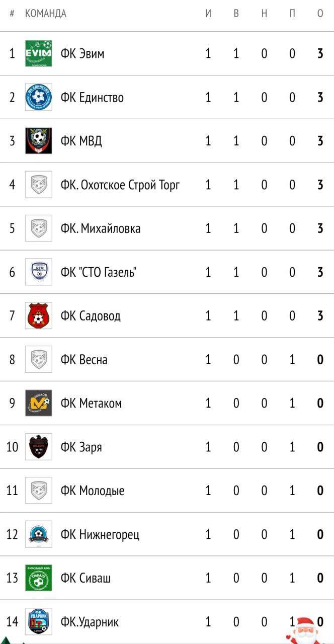Click the В wins column header
The height and width of the screenshot is (644, 334).
pos(236,14)
